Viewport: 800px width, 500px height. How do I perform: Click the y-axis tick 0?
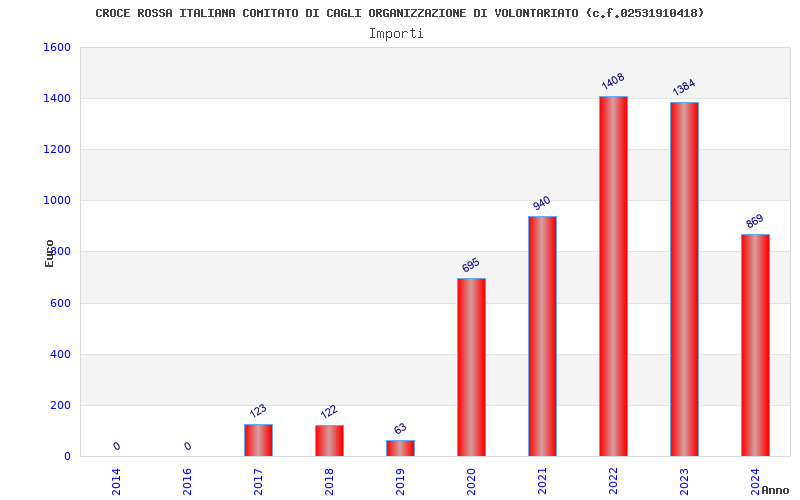(67, 456)
